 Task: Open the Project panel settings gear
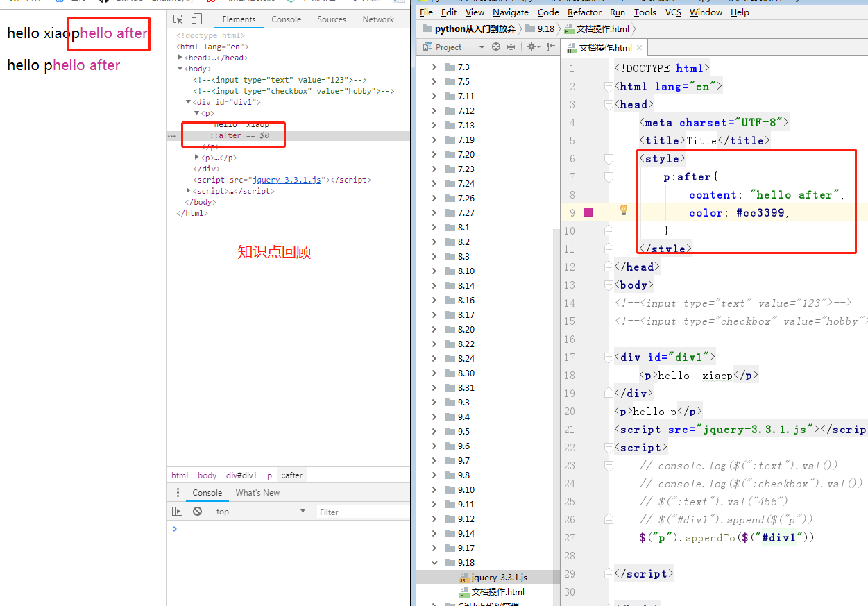[x=531, y=47]
